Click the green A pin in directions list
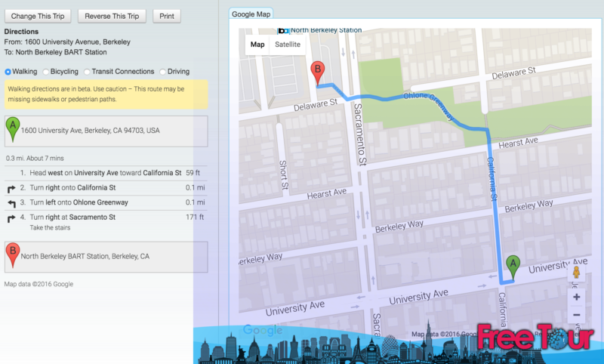The width and height of the screenshot is (604, 364). tap(12, 129)
